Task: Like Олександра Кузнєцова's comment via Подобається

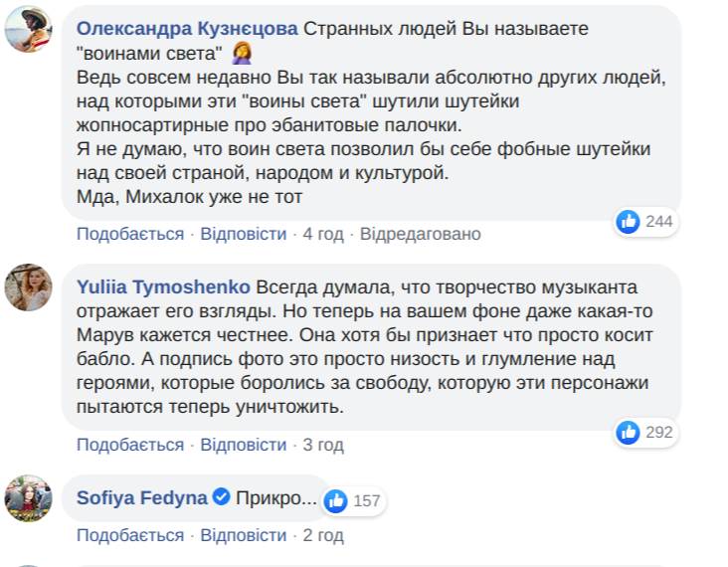Action: [130, 234]
